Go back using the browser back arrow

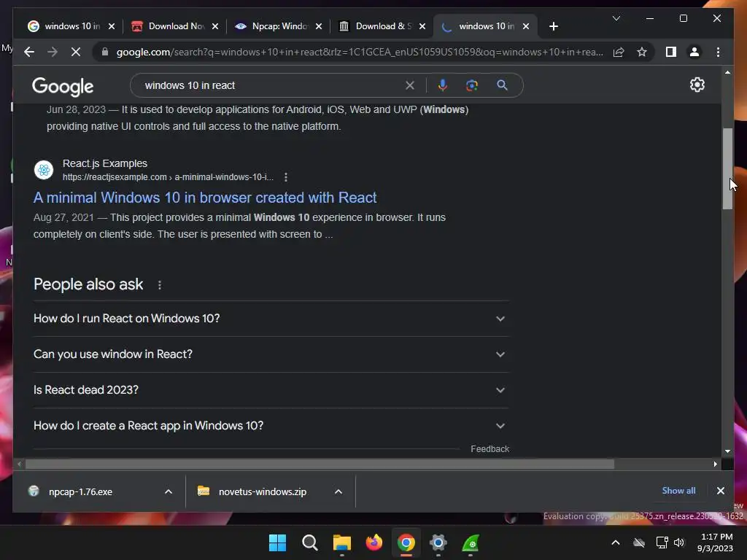pos(29,52)
